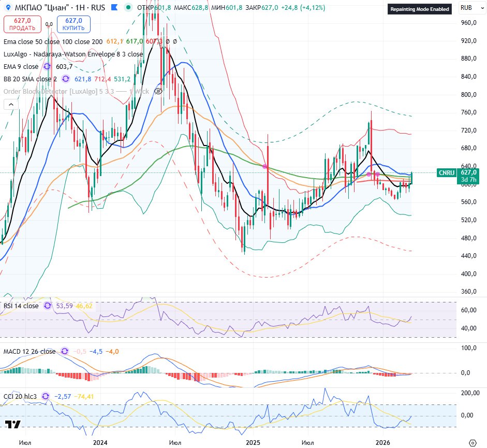Viewport: 487px width, 448px height.
Task: Click the CCI 20 refresh icon
Action: 46,396
